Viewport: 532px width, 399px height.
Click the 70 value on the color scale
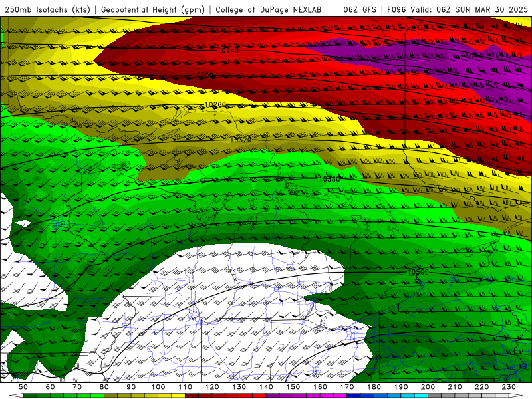pos(77,387)
